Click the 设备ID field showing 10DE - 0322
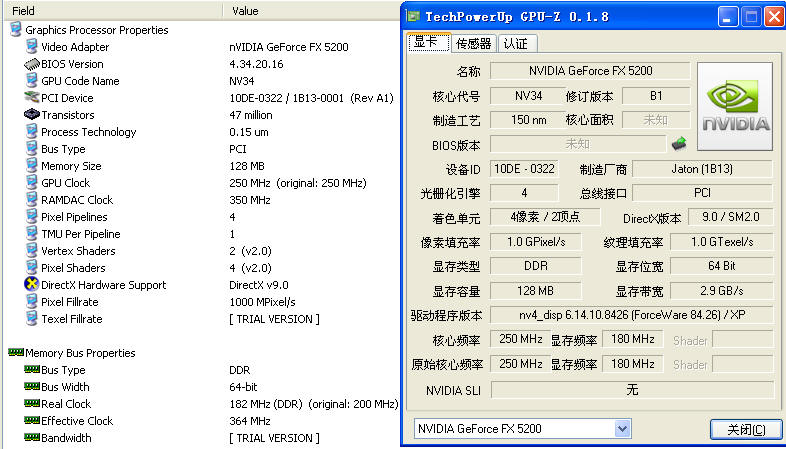Viewport: 786px width, 449px height. click(x=524, y=169)
